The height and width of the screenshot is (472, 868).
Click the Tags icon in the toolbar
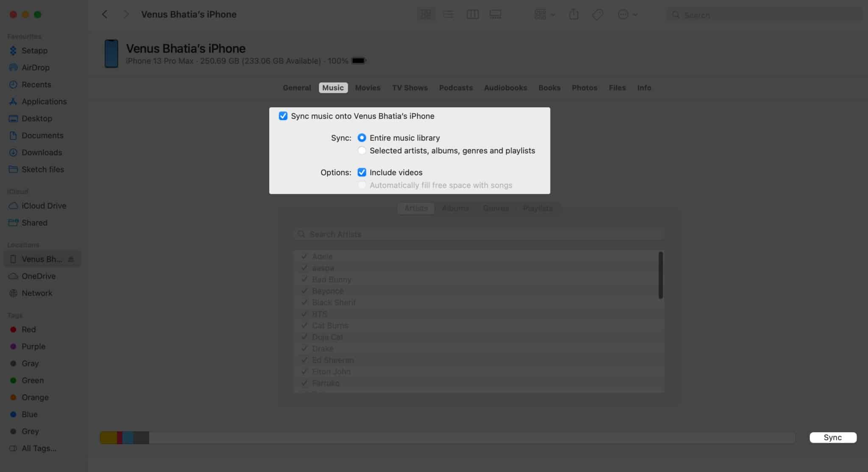coord(598,14)
